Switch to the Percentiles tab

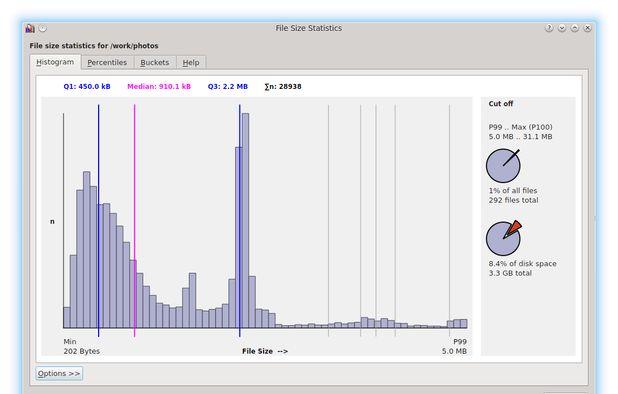tap(107, 62)
